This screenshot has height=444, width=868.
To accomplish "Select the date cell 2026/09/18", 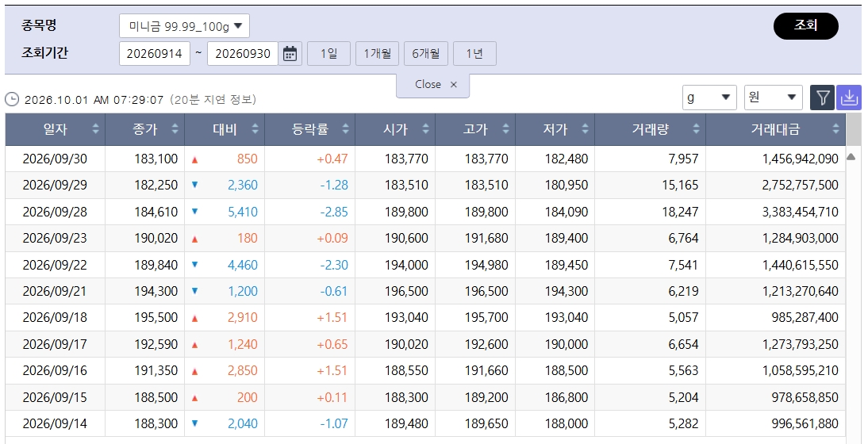I will pos(55,318).
